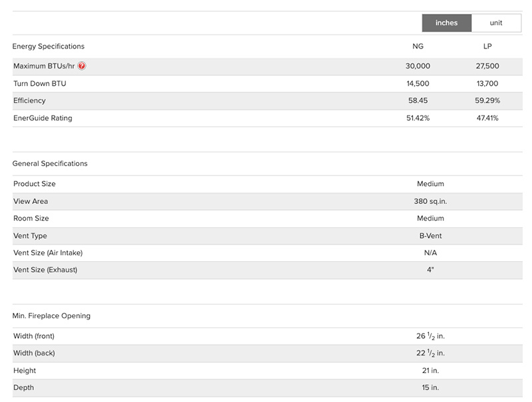Select the Vent Size (Exhaust) row label

pyautogui.click(x=45, y=270)
